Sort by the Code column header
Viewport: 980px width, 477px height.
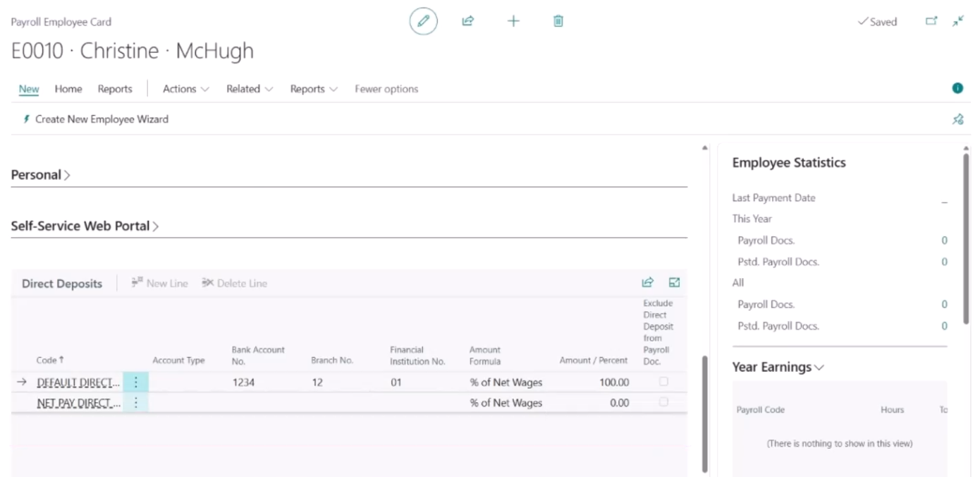point(49,361)
